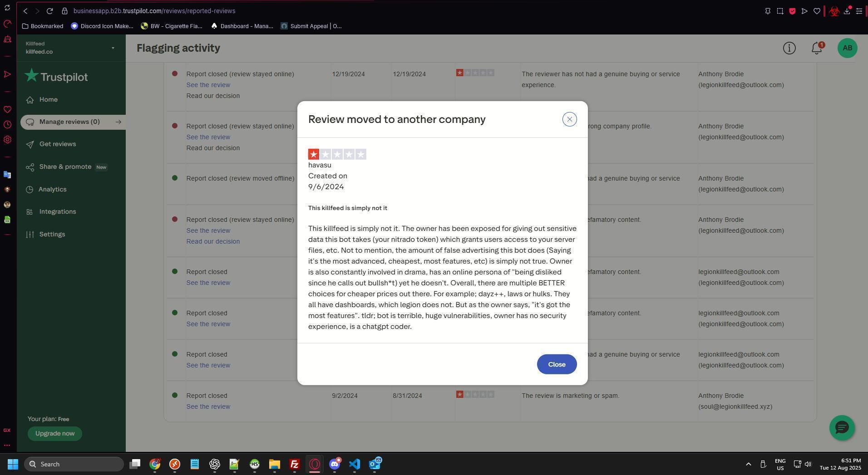Click the heart bookmark icon in the toolbar
The width and height of the screenshot is (868, 475).
[x=817, y=11]
